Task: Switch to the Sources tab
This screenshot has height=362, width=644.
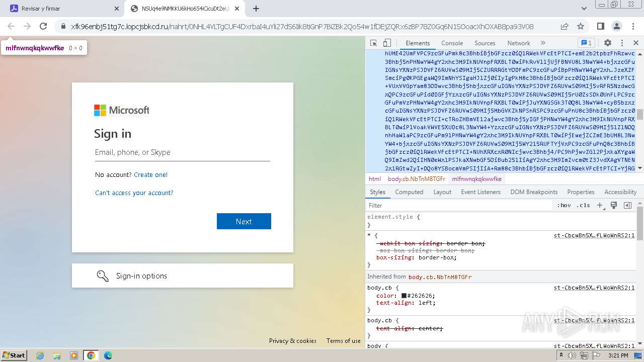Action: tap(485, 43)
